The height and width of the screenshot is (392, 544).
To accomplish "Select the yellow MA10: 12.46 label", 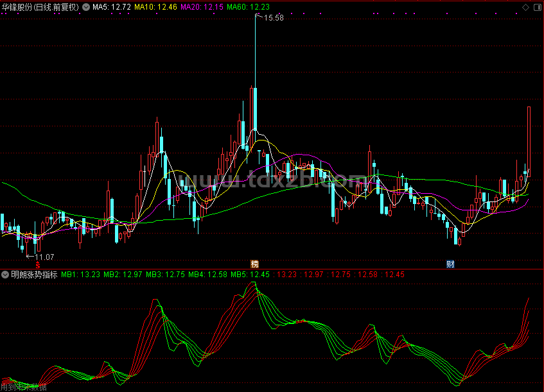I will pos(156,7).
